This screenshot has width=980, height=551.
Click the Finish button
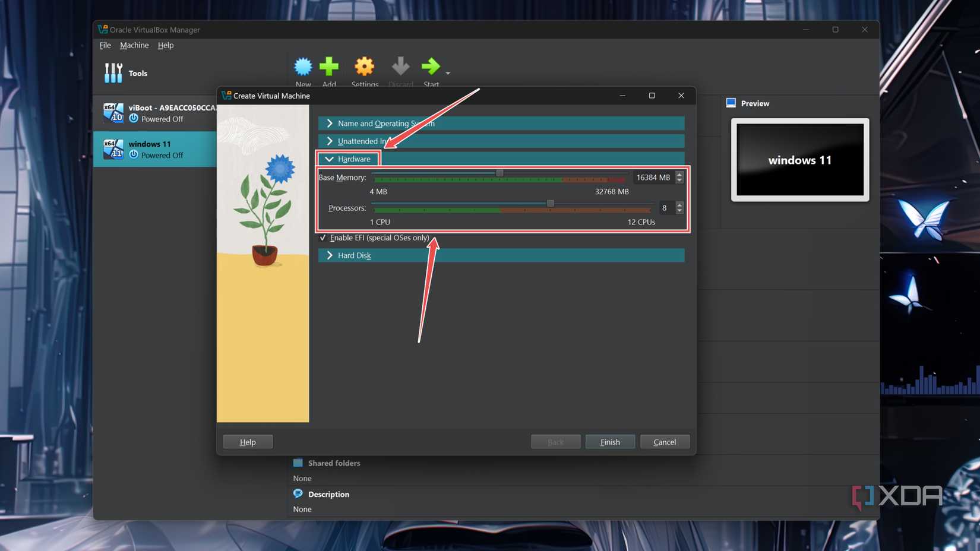click(610, 442)
